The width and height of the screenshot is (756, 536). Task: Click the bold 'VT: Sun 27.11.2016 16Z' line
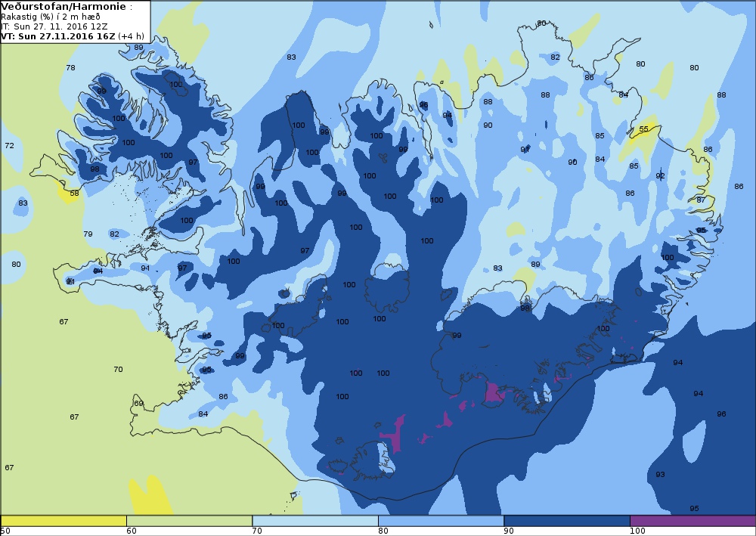tap(58, 36)
